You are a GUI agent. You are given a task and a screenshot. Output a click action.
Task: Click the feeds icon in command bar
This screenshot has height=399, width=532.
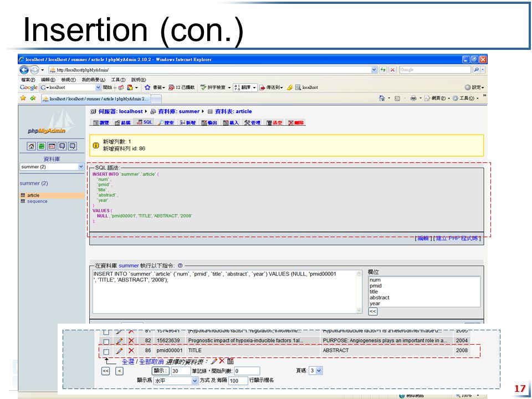click(x=397, y=99)
